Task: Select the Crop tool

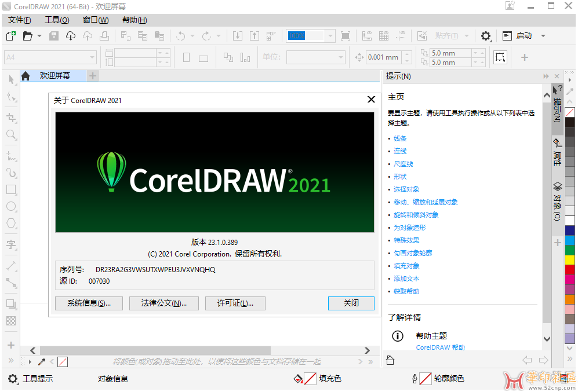Action: pyautogui.click(x=12, y=118)
